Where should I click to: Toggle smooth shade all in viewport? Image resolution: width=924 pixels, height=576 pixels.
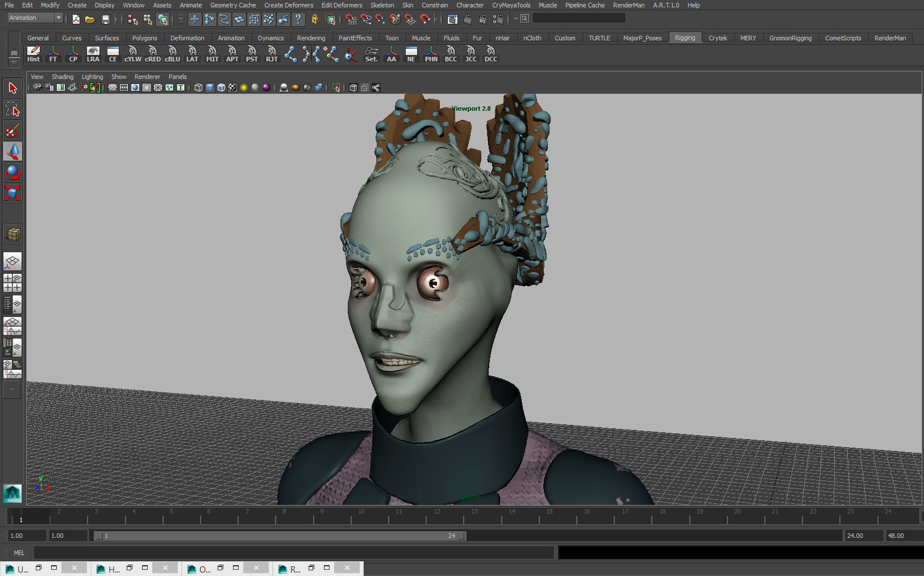(x=210, y=87)
